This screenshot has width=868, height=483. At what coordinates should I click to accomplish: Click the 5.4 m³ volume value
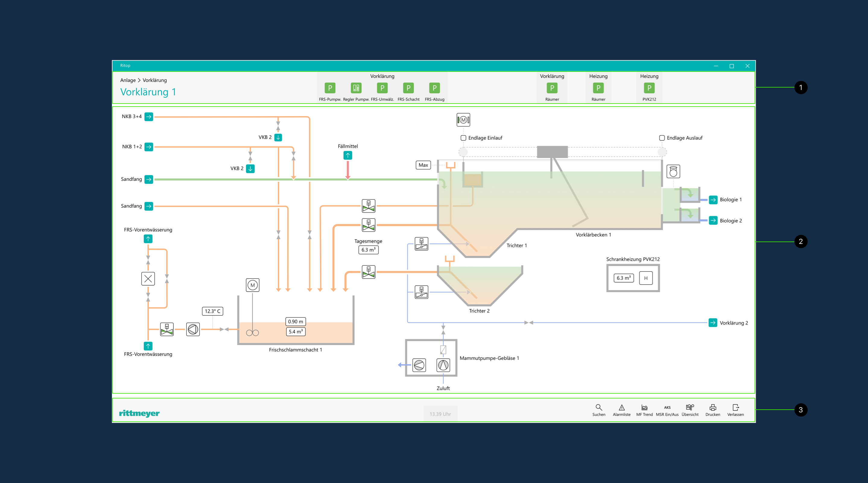(x=296, y=331)
